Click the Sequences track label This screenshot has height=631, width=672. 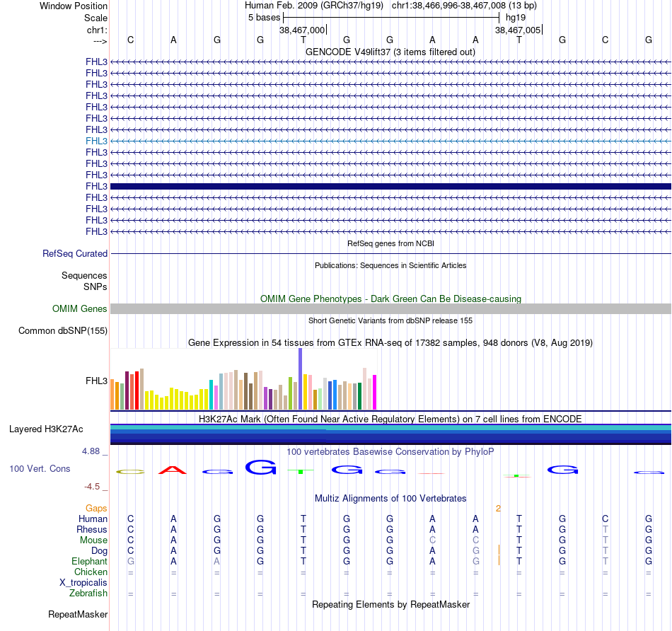(84, 275)
